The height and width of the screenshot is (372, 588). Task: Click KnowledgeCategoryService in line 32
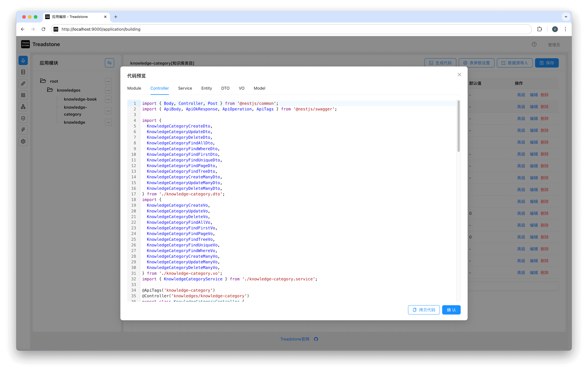click(x=193, y=279)
